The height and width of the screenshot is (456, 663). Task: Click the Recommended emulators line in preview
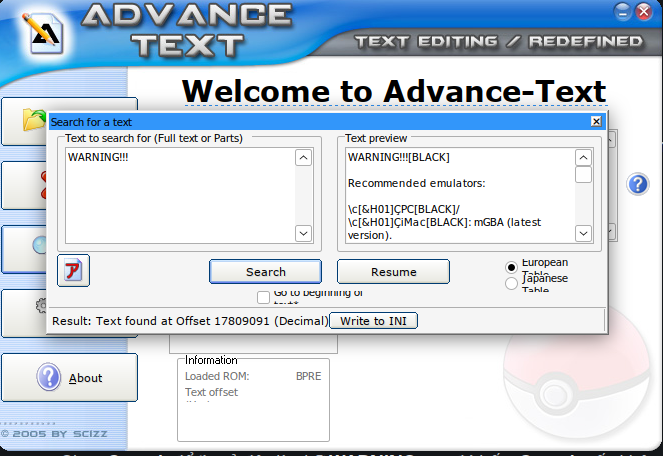coord(416,183)
